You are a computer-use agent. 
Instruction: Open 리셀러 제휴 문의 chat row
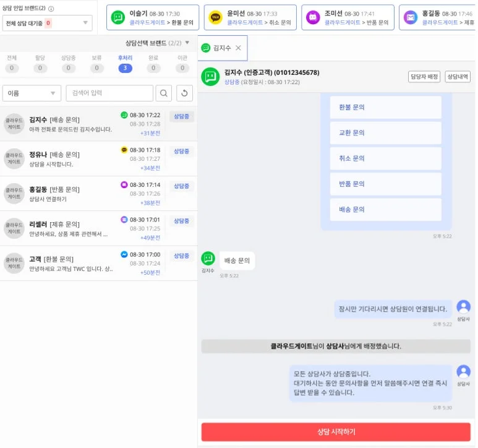click(x=98, y=228)
